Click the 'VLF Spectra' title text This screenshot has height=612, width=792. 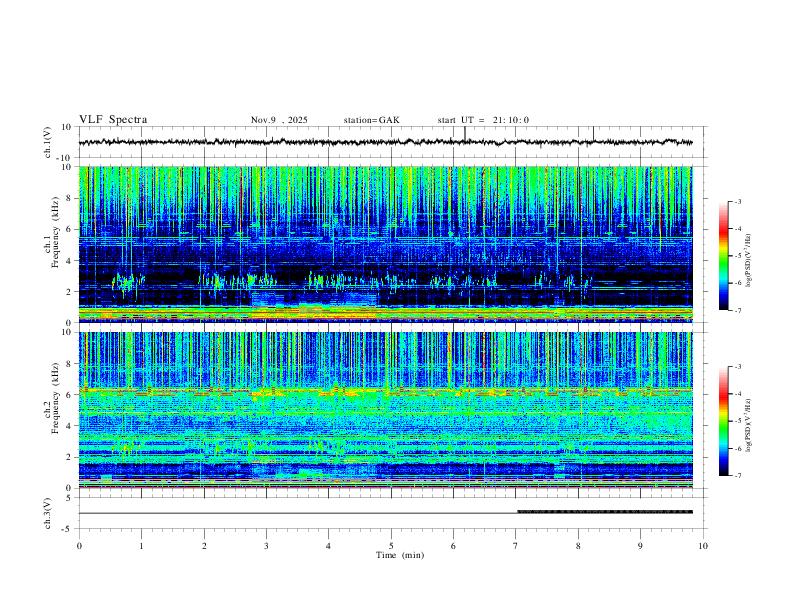click(113, 120)
